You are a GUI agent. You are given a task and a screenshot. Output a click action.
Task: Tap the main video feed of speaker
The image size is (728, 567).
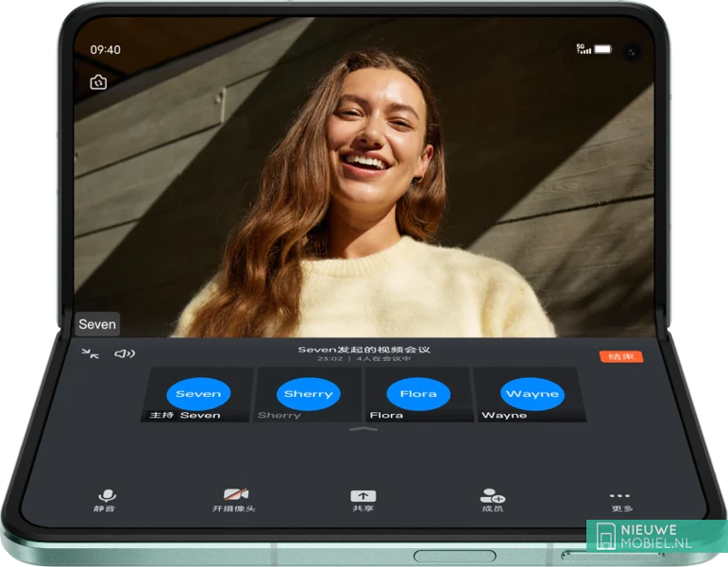coord(364,189)
